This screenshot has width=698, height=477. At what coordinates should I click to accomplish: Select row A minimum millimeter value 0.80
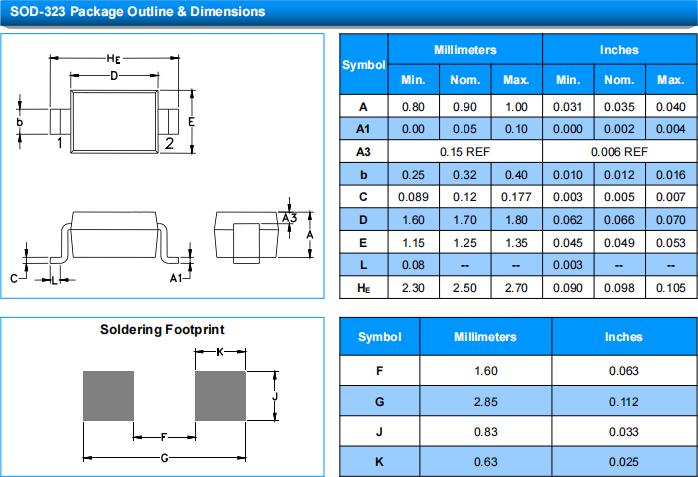[413, 107]
